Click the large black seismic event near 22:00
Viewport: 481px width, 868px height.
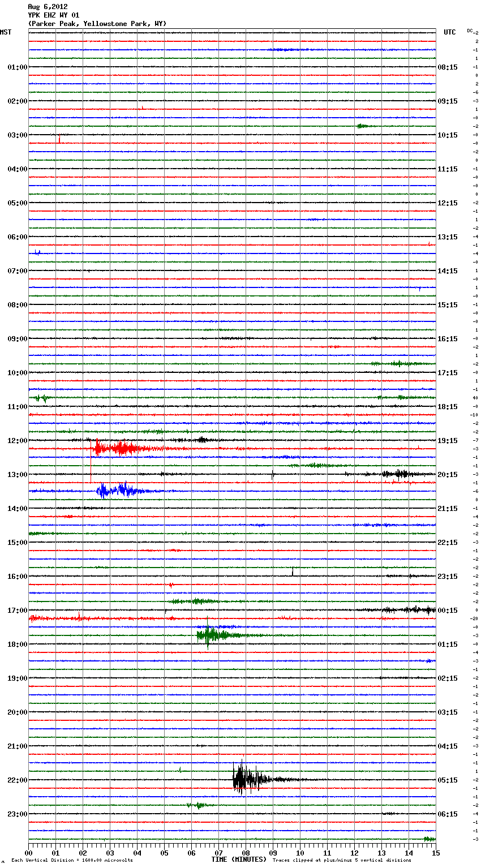(246, 779)
